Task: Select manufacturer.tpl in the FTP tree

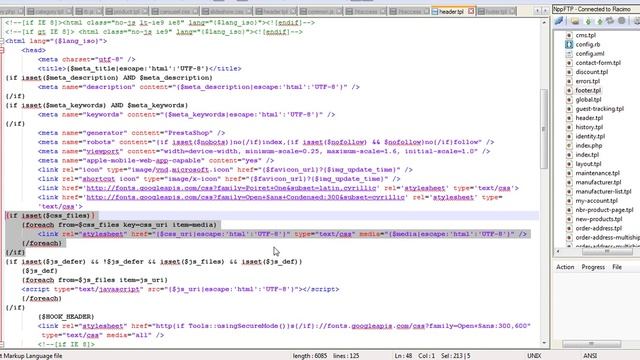Action: click(598, 182)
